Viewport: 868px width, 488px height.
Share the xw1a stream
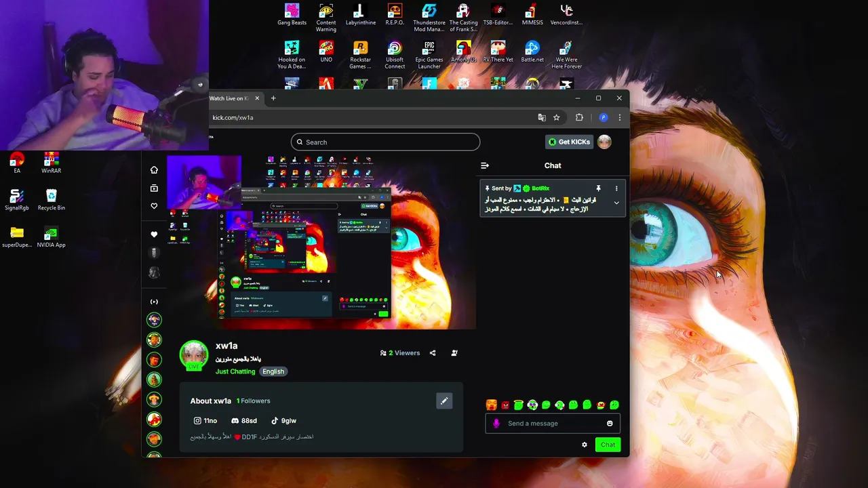(x=433, y=353)
